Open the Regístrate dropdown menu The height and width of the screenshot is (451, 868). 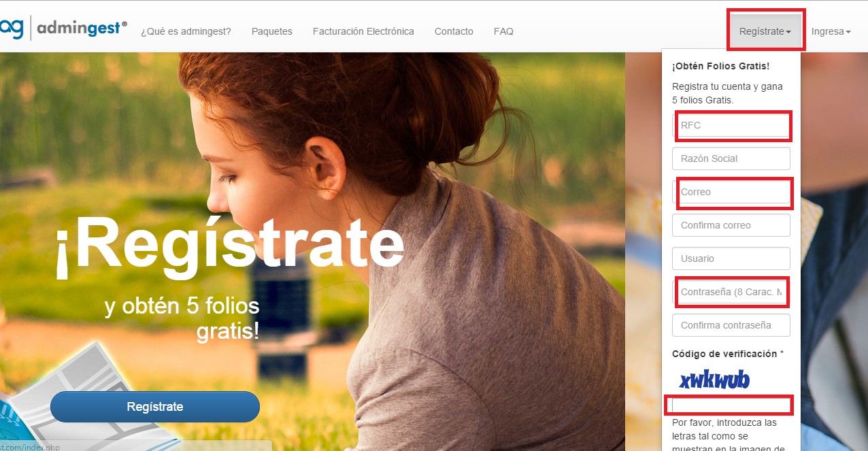click(765, 31)
